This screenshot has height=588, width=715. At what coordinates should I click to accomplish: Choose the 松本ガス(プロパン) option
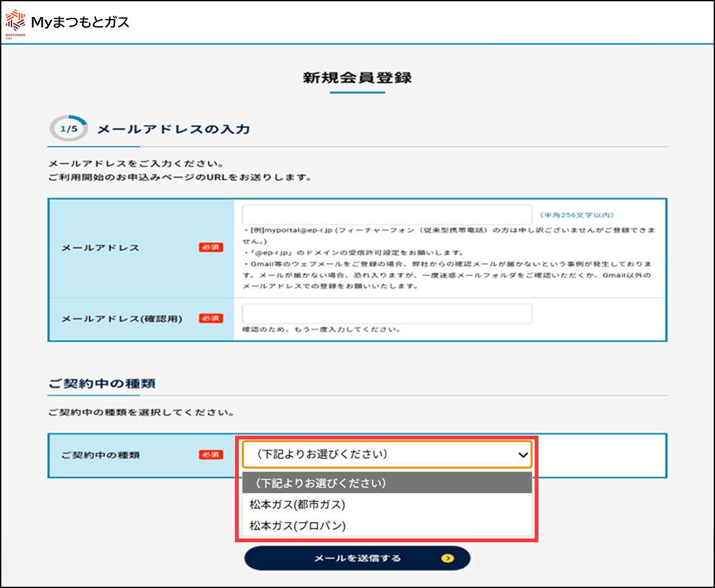pos(297,526)
